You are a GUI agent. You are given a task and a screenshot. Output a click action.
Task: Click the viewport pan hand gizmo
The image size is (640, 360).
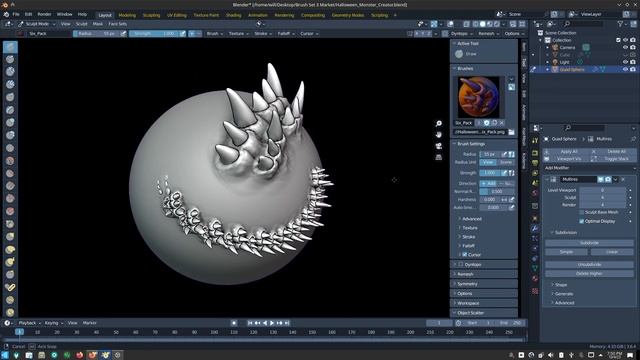[x=439, y=135]
